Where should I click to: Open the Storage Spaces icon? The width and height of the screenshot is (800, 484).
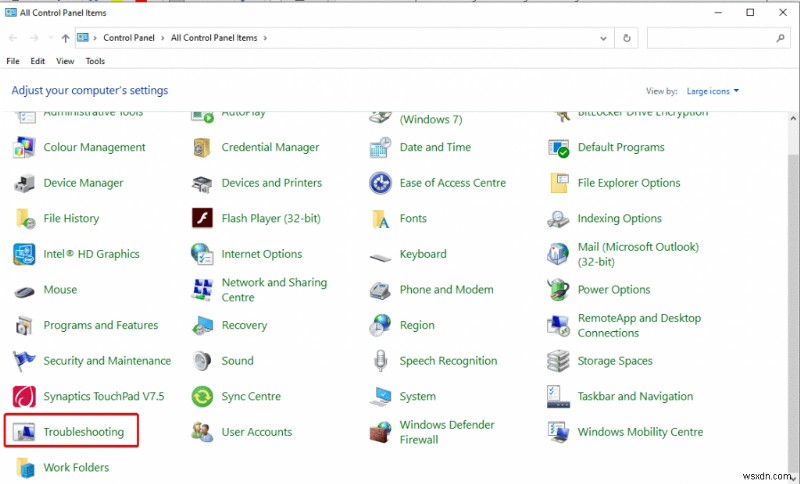coord(558,361)
